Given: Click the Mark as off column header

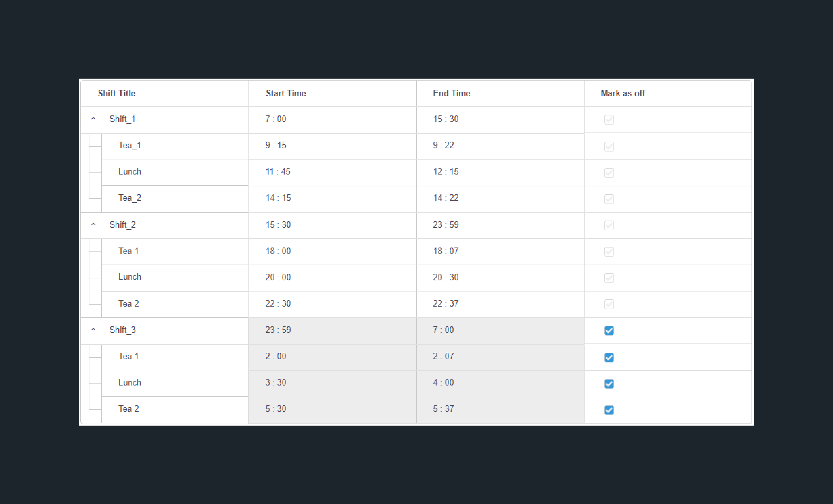Looking at the screenshot, I should (x=668, y=93).
